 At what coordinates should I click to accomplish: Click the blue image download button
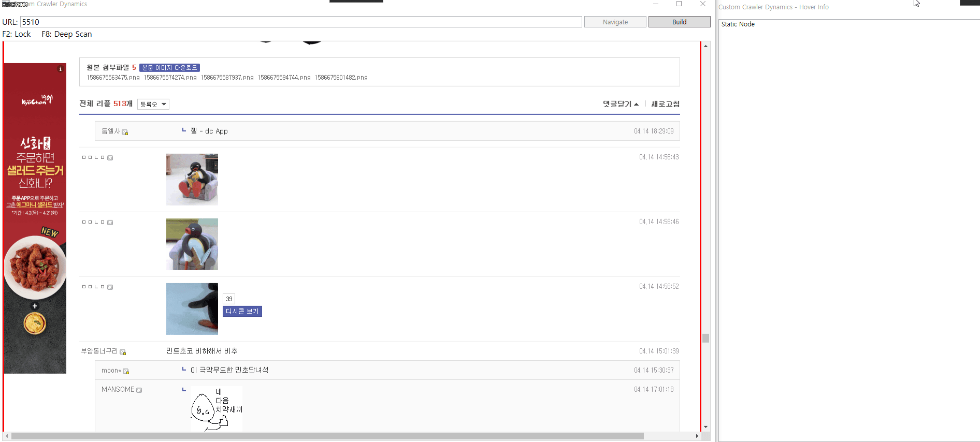coord(169,68)
